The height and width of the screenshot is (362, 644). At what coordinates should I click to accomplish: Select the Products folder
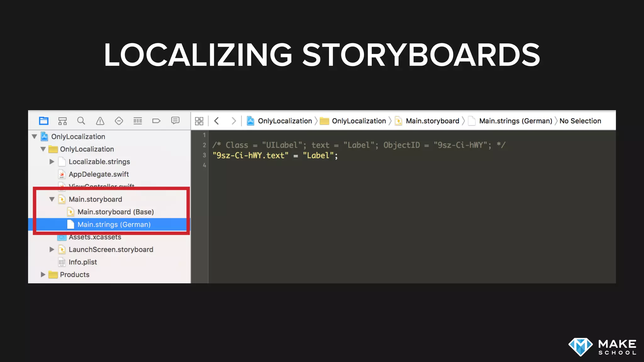109,275
